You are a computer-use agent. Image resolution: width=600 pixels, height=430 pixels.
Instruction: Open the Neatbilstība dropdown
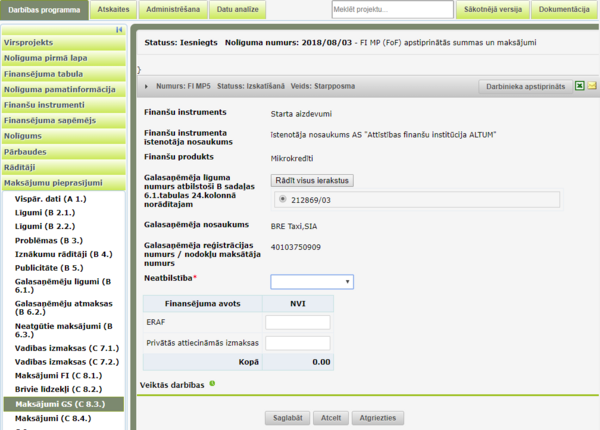tap(312, 282)
